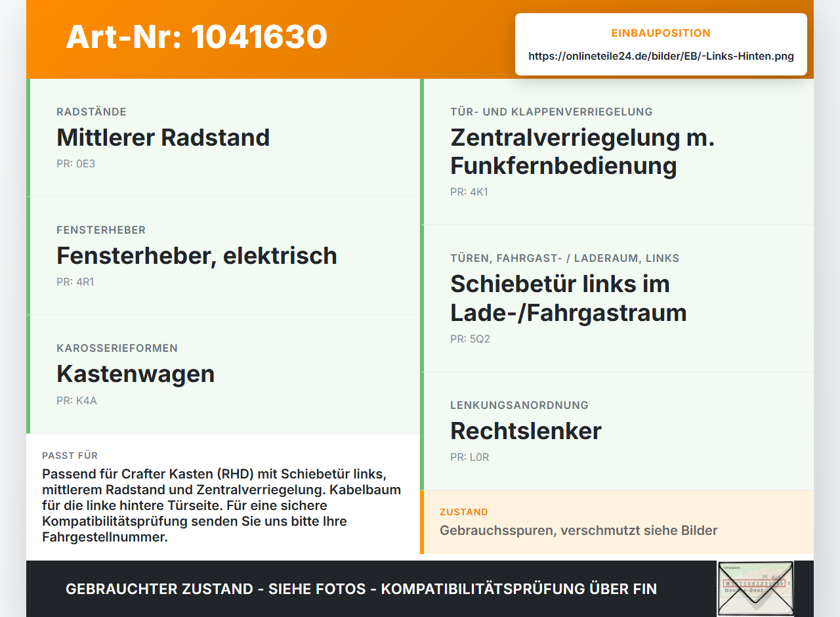Click the Zustand condition box
840x617 pixels.
coord(617,522)
